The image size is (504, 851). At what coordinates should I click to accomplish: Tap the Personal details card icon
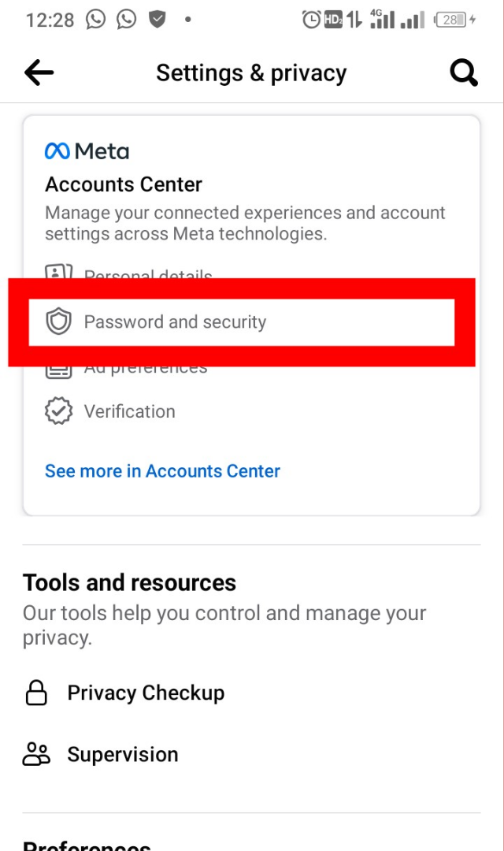tap(58, 273)
